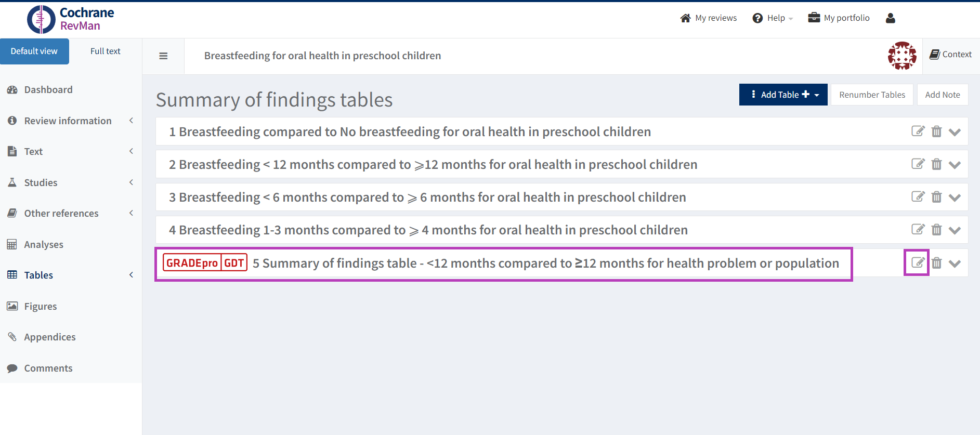
Task: Expand table 3 details chevron
Action: (955, 197)
